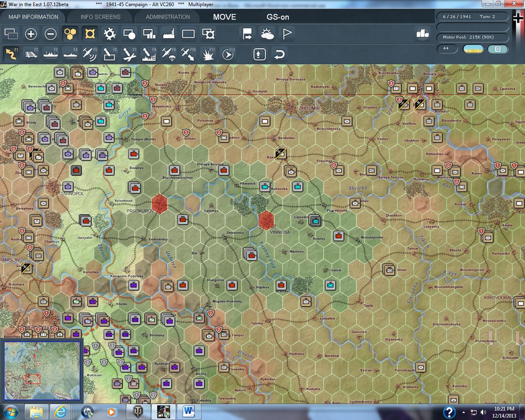
Task: Zoom out the map with minus icon
Action: [x=50, y=34]
